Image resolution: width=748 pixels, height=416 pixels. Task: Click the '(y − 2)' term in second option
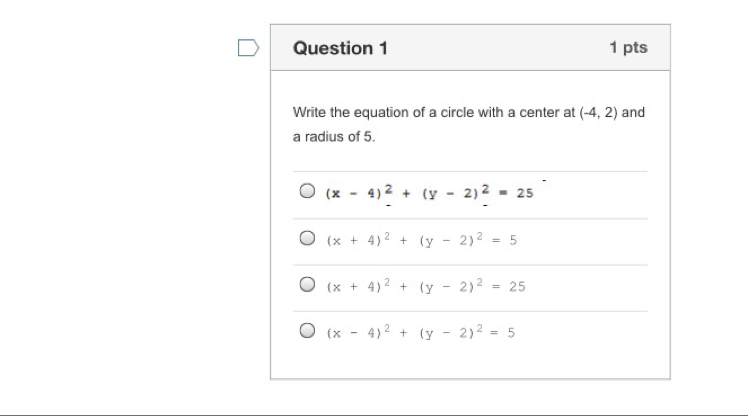(x=447, y=240)
